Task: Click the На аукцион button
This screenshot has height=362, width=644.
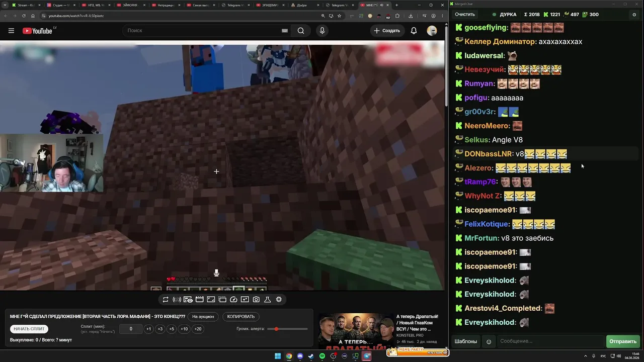Action: click(x=203, y=317)
